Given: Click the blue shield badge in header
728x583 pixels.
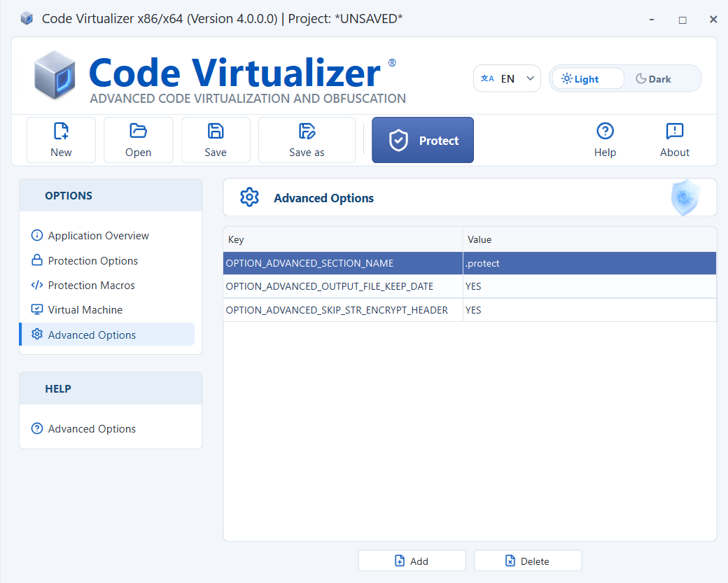Looking at the screenshot, I should point(685,197).
